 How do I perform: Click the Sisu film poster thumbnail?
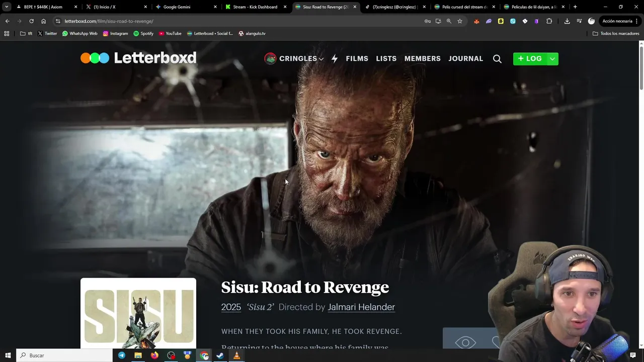pos(138,313)
